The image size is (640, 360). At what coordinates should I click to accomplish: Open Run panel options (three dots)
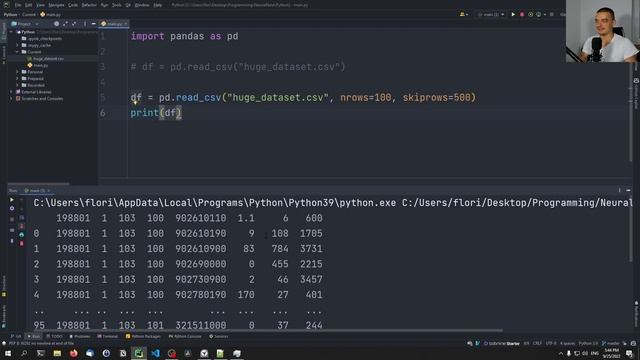619,190
